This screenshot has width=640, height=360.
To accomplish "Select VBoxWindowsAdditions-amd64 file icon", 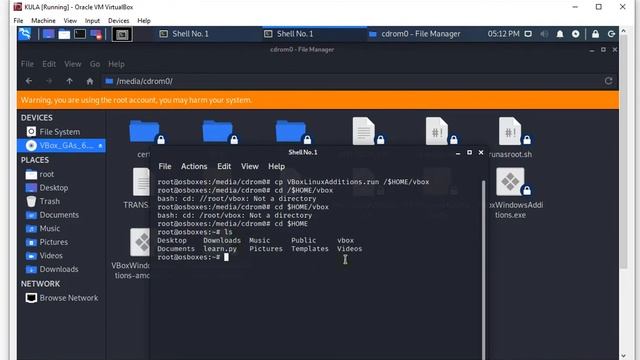I will coord(140,242).
